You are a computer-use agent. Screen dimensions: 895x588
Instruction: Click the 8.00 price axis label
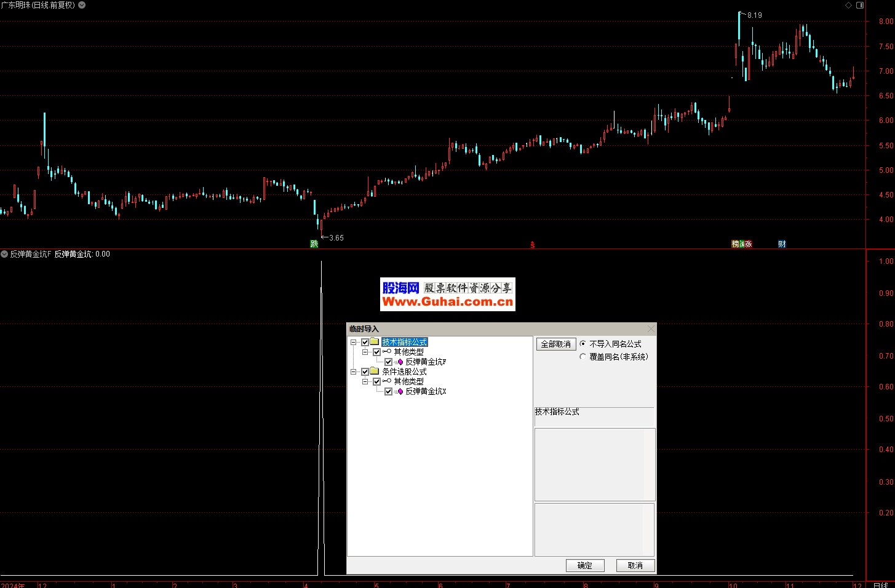click(x=886, y=22)
